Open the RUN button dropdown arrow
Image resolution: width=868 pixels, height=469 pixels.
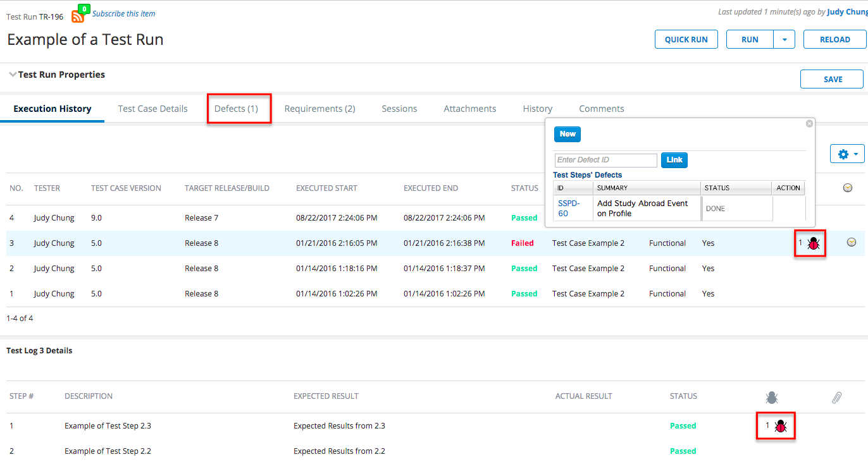click(784, 39)
